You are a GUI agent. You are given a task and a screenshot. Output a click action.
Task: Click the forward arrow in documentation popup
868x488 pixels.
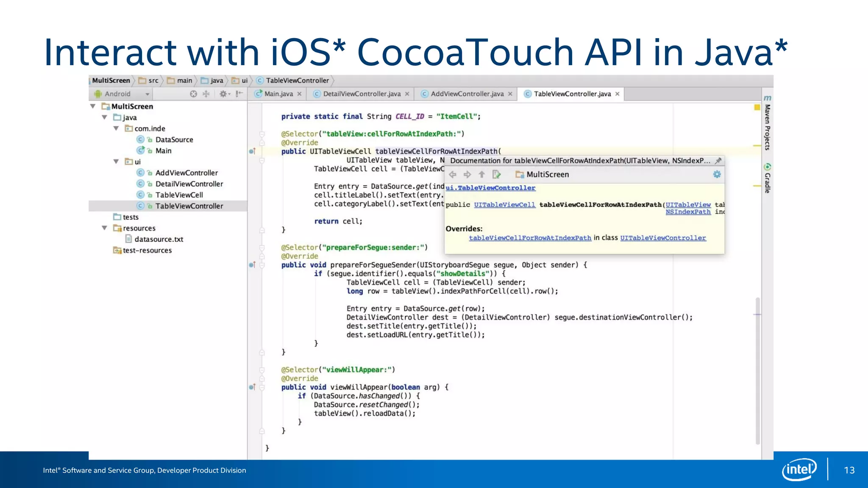[x=467, y=175]
